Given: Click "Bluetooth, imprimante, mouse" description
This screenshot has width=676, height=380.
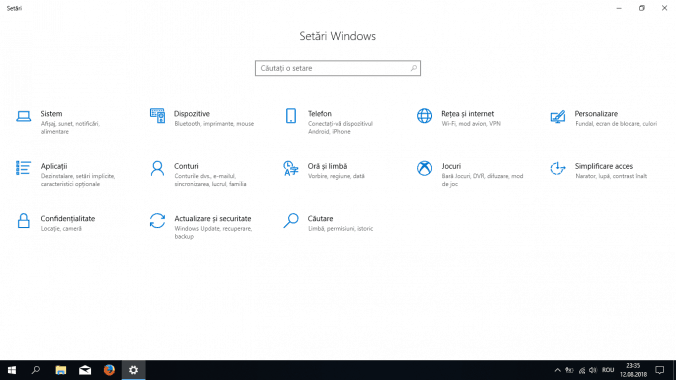Looking at the screenshot, I should coord(214,124).
